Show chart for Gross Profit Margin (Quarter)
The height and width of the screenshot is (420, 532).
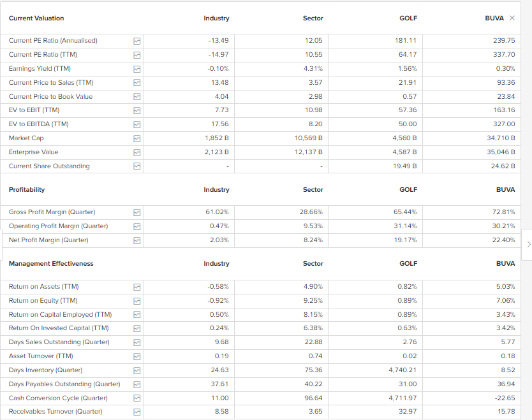pyautogui.click(x=137, y=212)
